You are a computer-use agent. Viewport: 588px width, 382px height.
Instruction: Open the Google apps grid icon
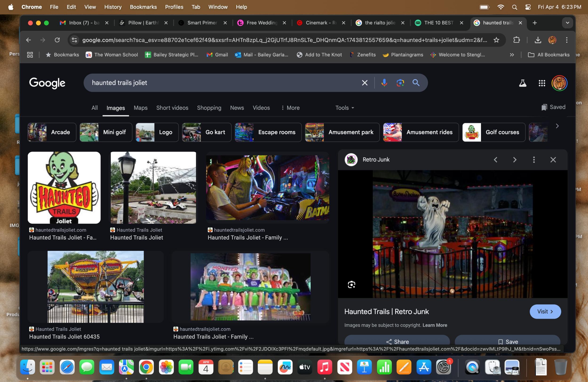[x=542, y=83]
